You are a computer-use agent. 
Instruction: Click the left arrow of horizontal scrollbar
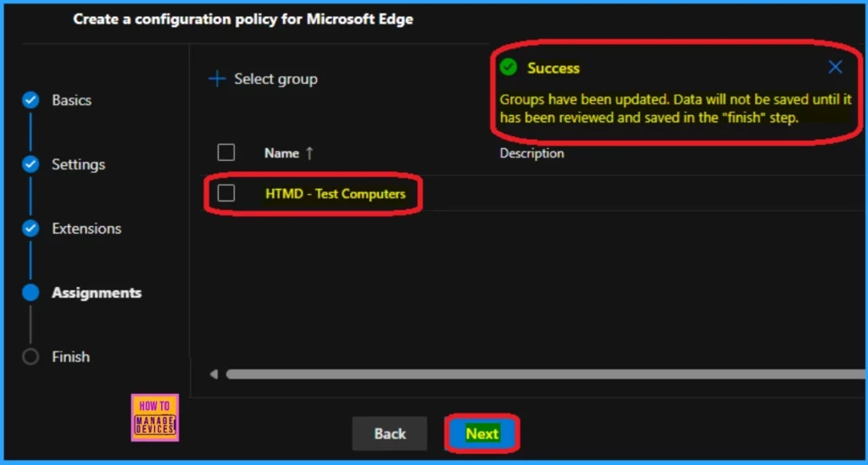tap(214, 374)
